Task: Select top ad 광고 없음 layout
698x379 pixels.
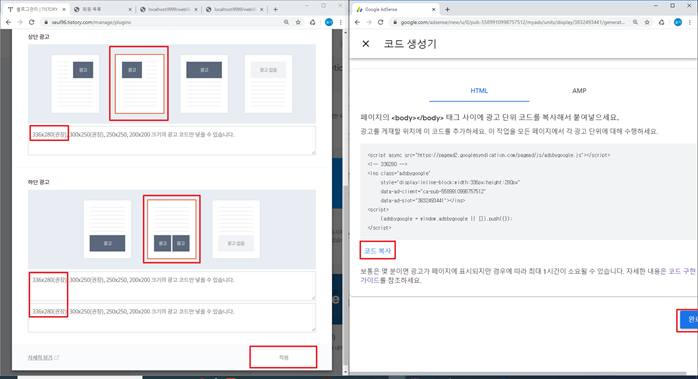Action: coord(268,84)
